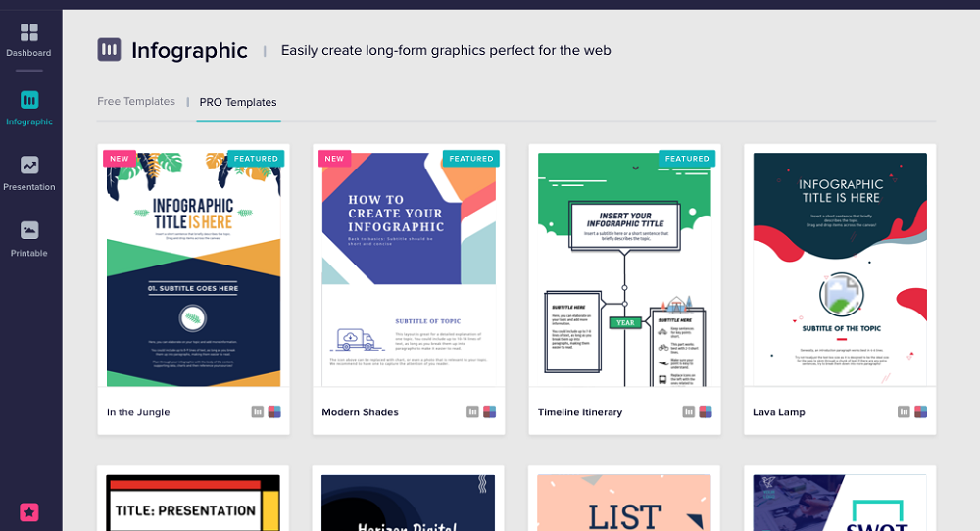Open the Dashboard icon in sidebar
Image resolution: width=980 pixels, height=531 pixels.
29,34
